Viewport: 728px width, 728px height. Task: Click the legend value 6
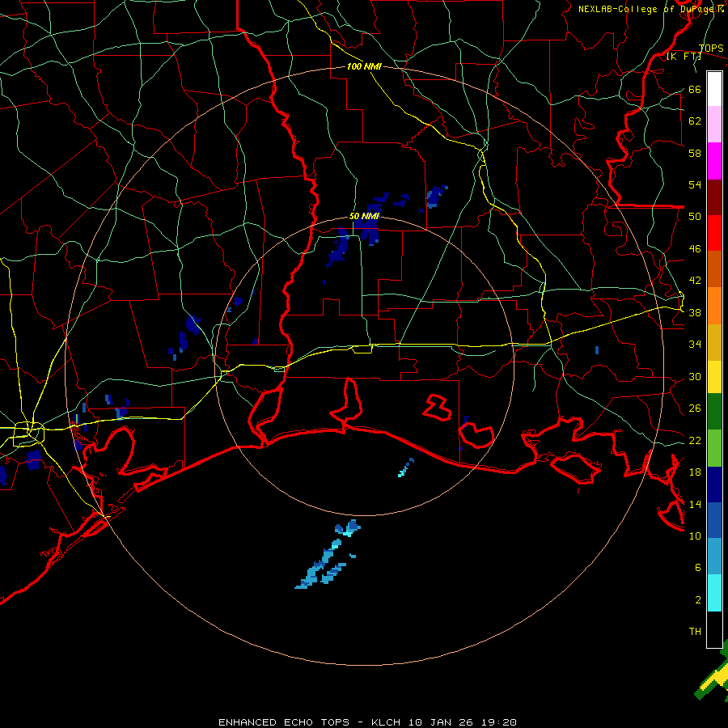click(697, 567)
